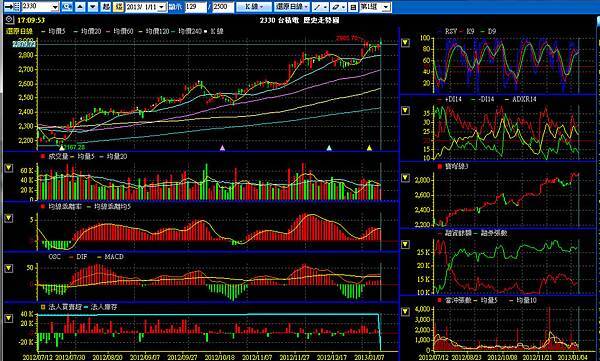The image size is (600, 361).
Task: Click the layout window icon
Action: pos(353,7)
